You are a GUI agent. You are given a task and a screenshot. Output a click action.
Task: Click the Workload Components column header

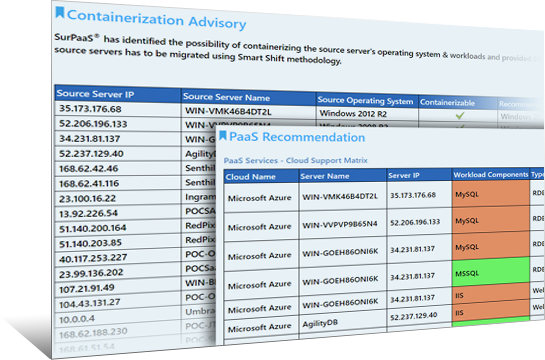[491, 174]
